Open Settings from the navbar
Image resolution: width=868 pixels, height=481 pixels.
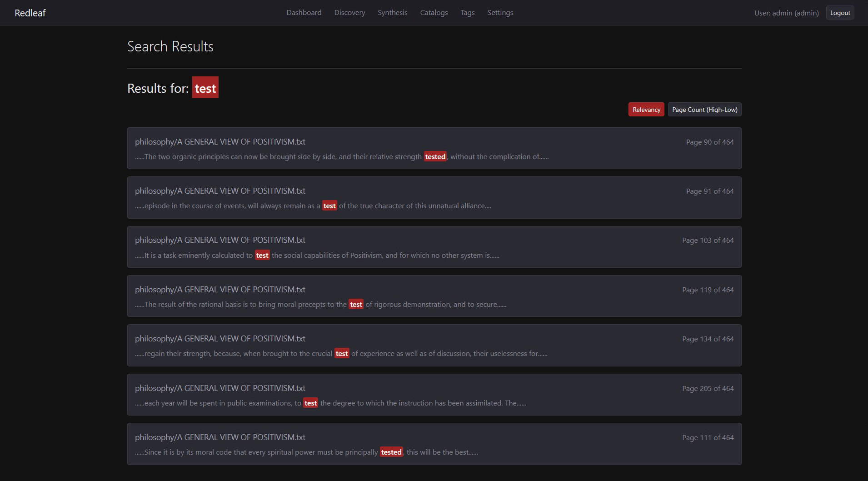(500, 13)
